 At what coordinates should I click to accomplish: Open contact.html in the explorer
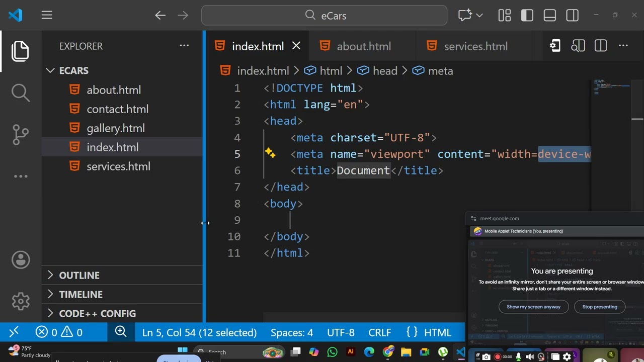click(x=122, y=109)
